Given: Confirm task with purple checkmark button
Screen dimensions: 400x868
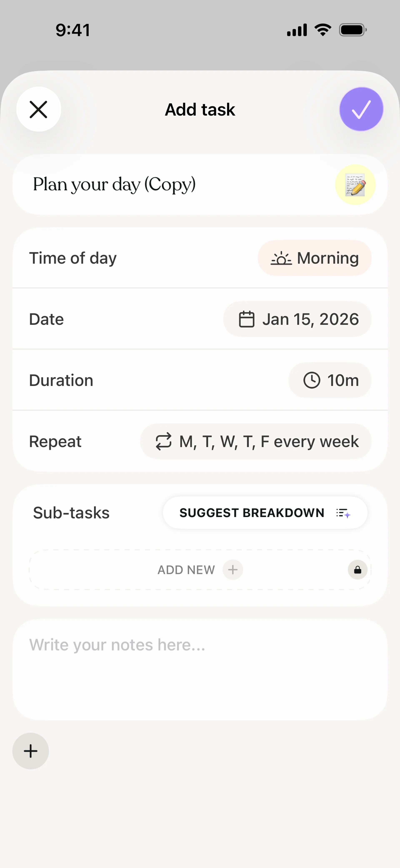Looking at the screenshot, I should tap(361, 109).
